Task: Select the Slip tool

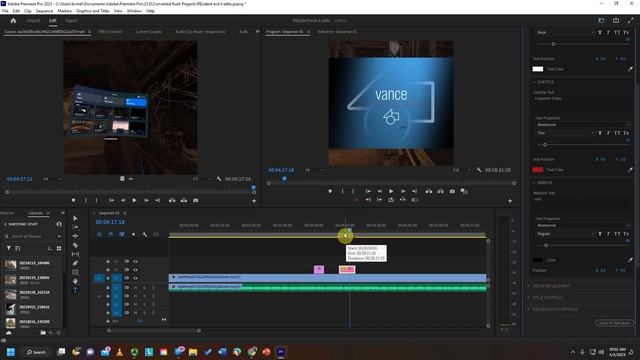Action: pyautogui.click(x=76, y=254)
